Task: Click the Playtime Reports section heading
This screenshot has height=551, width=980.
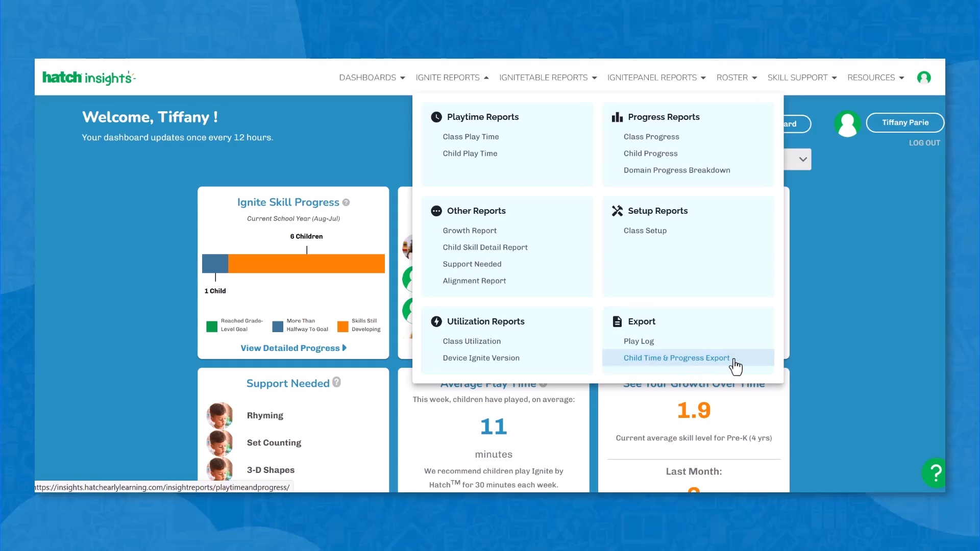Action: coord(483,117)
